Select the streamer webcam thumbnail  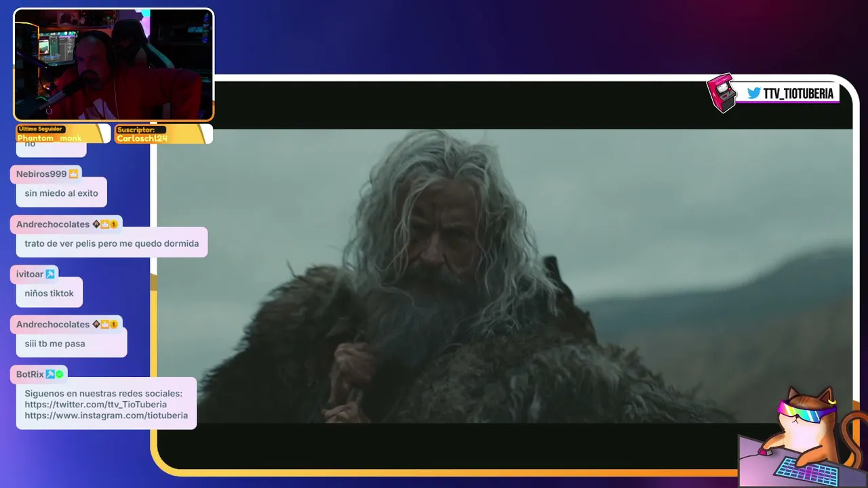(114, 65)
